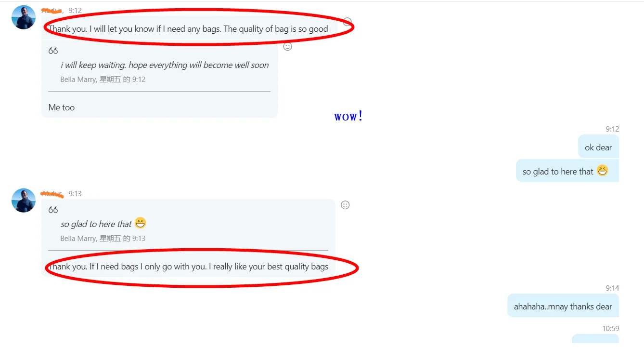The width and height of the screenshot is (644, 348).
Task: Click 'Bella Marry, 星期五 的 9:13' quote attribution
Action: pos(103,239)
